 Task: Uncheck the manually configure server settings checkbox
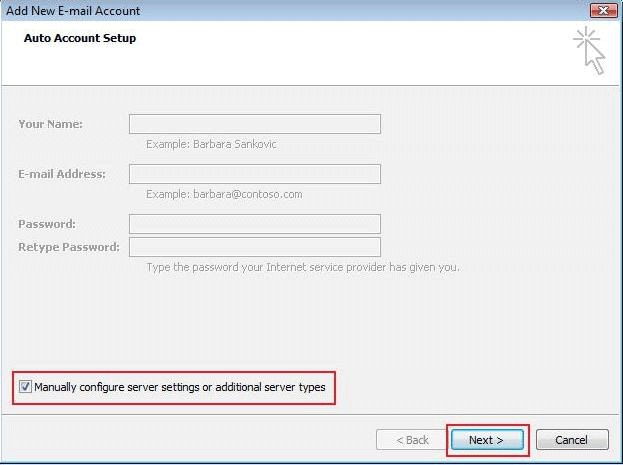pyautogui.click(x=25, y=387)
